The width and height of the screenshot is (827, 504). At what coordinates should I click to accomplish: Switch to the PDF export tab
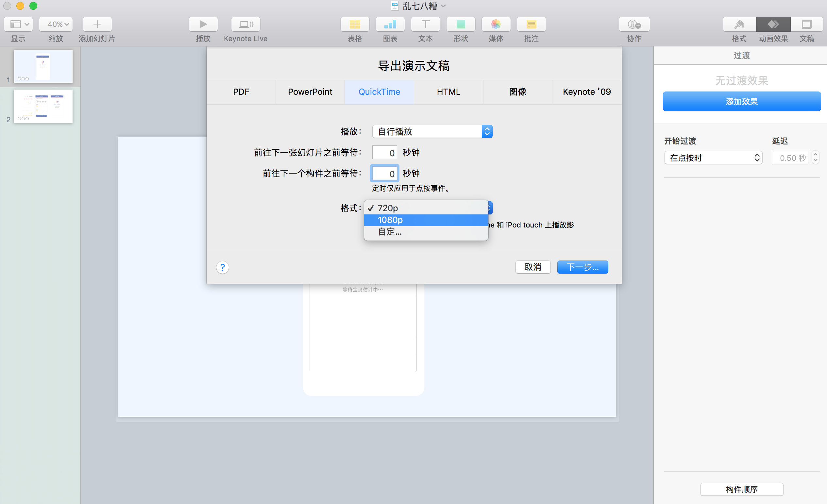[241, 92]
